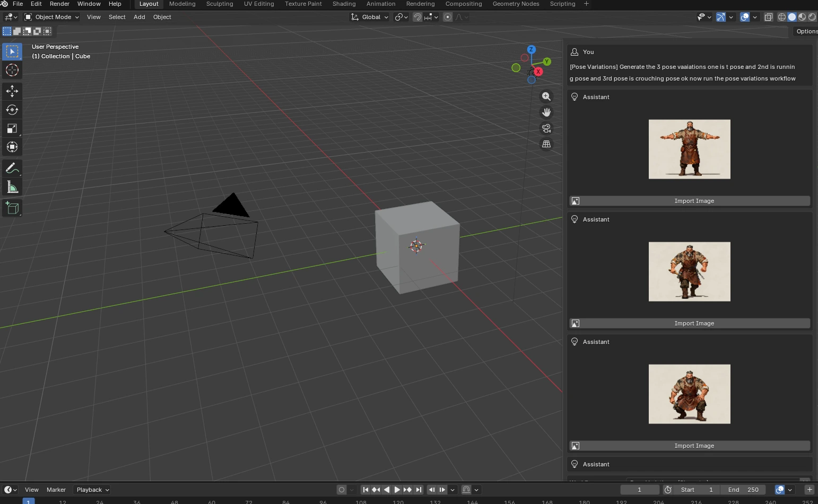This screenshot has height=504, width=818.
Task: Select the Rotate tool
Action: coord(12,110)
